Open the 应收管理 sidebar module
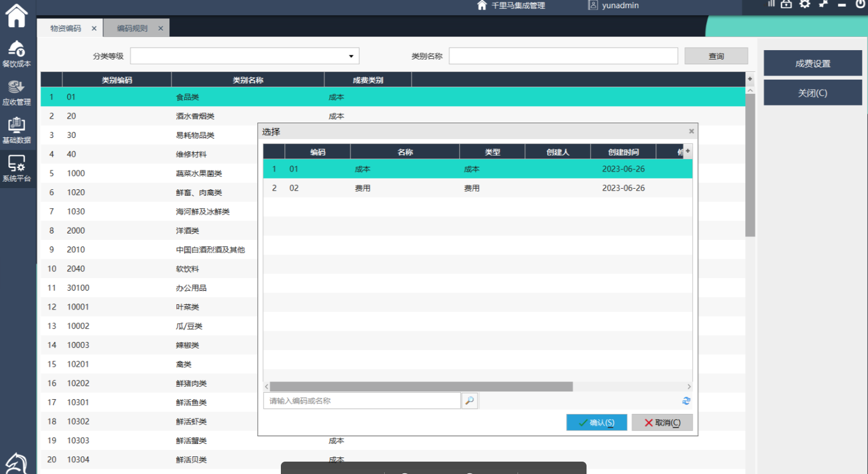This screenshot has height=474, width=868. click(x=17, y=93)
